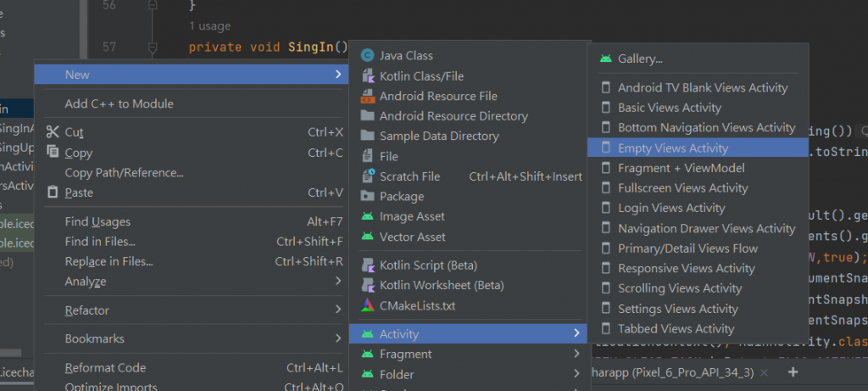Expand the Bookmarks submenu
Viewport: 868px width, 391px height.
tap(338, 338)
